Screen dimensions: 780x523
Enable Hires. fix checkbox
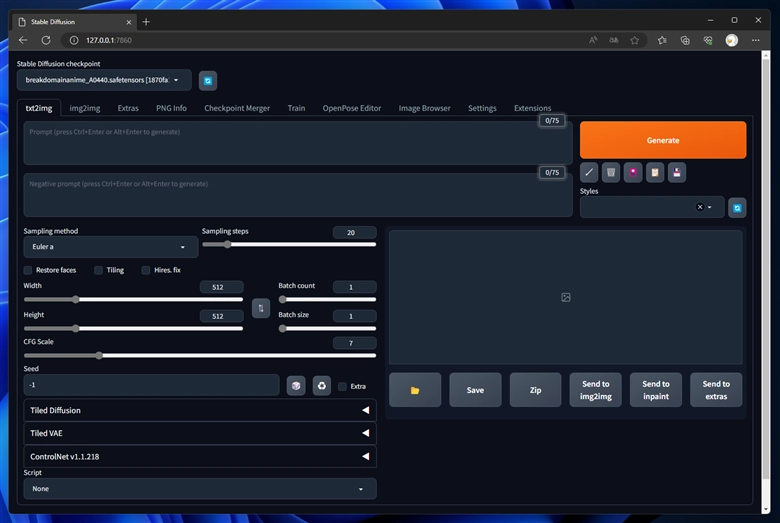(x=146, y=270)
